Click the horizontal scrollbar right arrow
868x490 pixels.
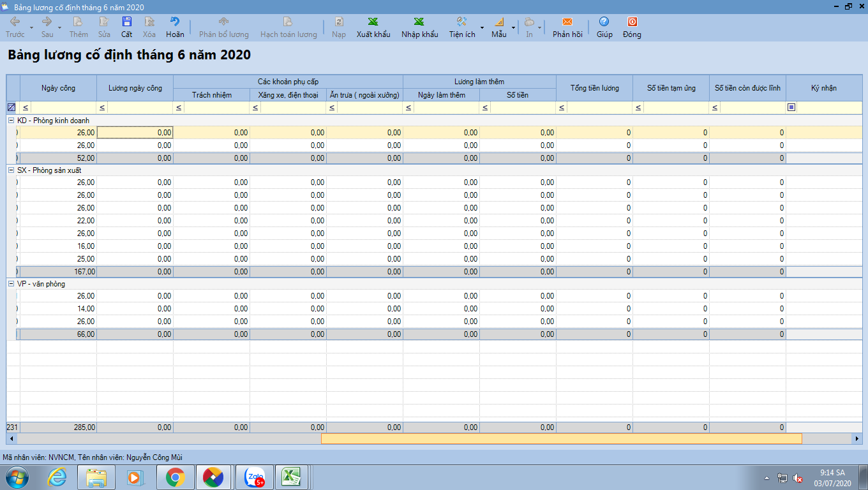(x=857, y=439)
